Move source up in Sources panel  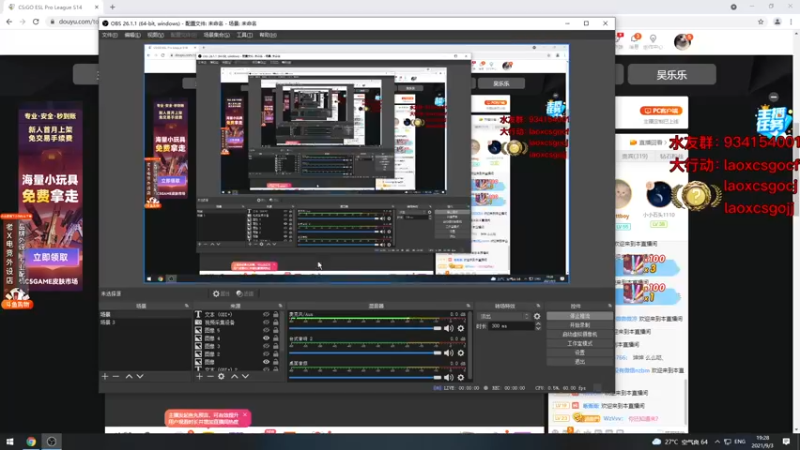coord(235,377)
